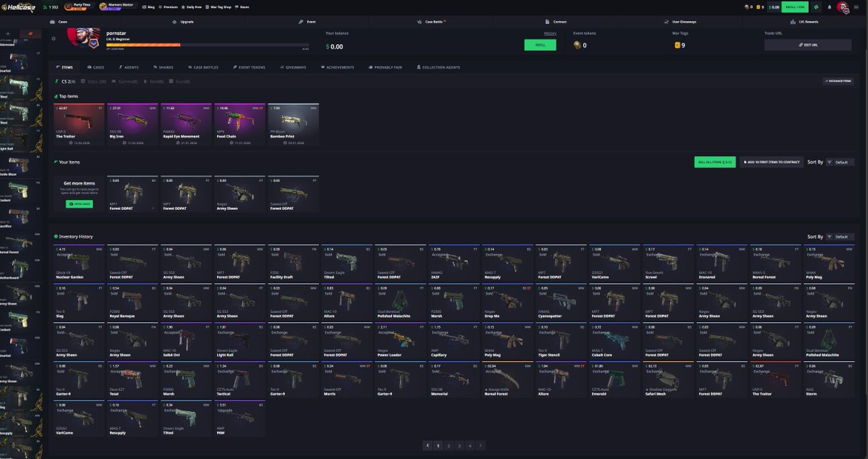Open the notifications bell icon
The width and height of the screenshot is (868, 459).
click(830, 7)
